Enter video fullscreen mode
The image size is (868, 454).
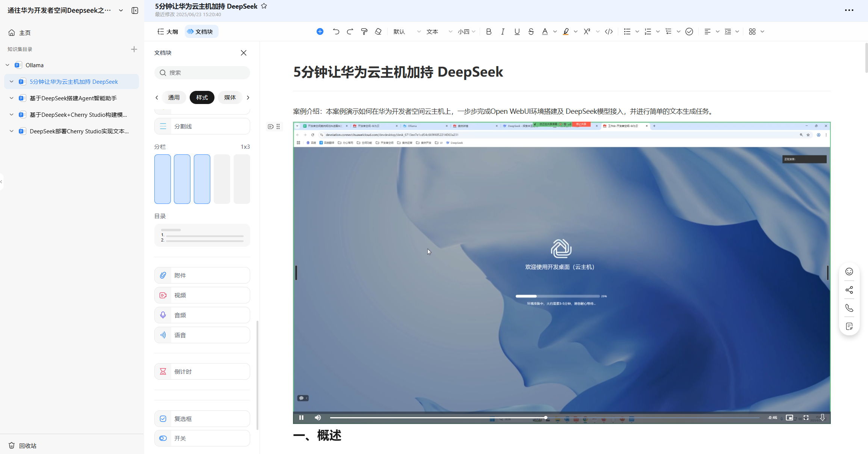pos(806,418)
